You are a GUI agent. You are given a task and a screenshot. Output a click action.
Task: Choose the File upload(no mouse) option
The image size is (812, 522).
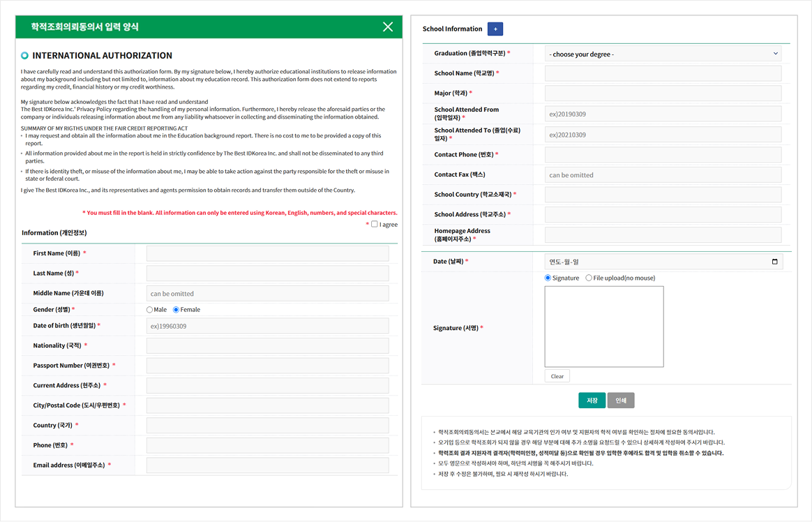(x=589, y=278)
